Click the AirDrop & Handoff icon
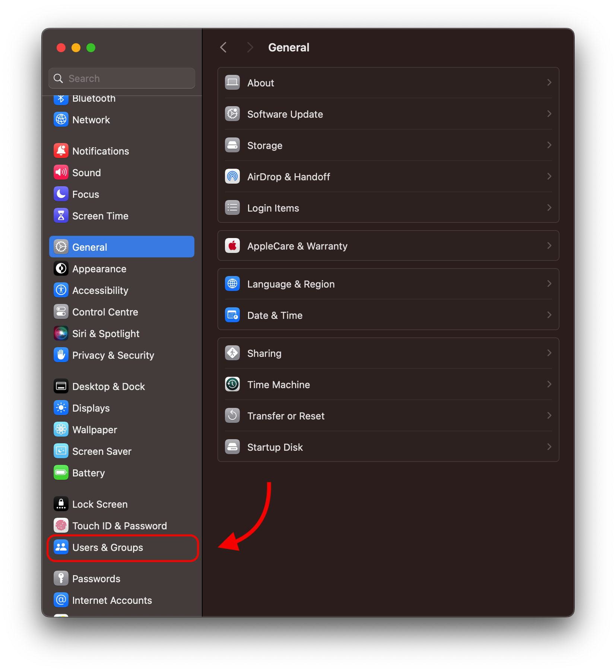The width and height of the screenshot is (616, 672). tap(232, 176)
